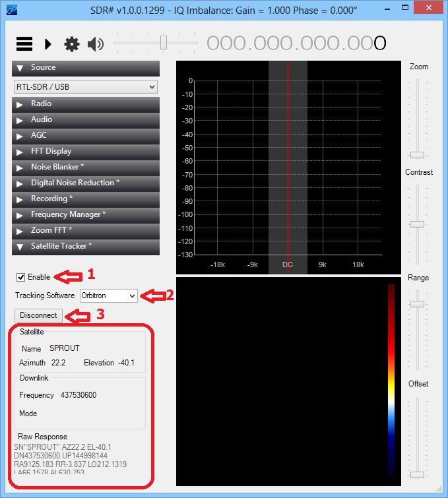Expand the Digital Noise Reduction panel

pos(86,183)
